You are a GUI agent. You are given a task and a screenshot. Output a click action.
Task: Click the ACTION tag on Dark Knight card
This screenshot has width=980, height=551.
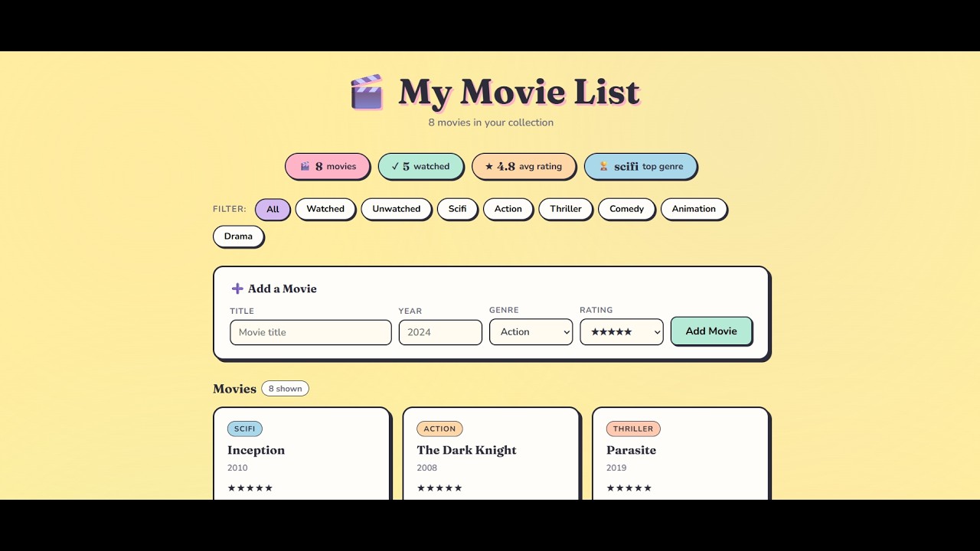click(439, 429)
